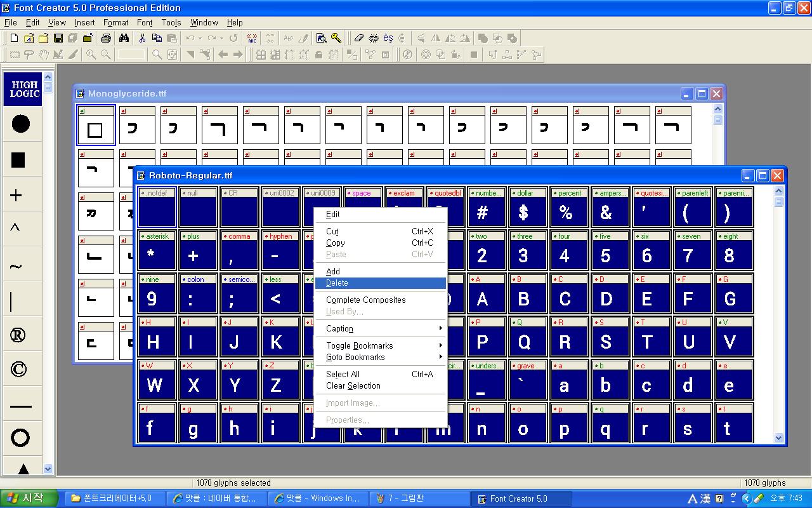The image size is (812, 508).
Task: Pick the filled circle sample in left panel
Action: pyautogui.click(x=21, y=124)
